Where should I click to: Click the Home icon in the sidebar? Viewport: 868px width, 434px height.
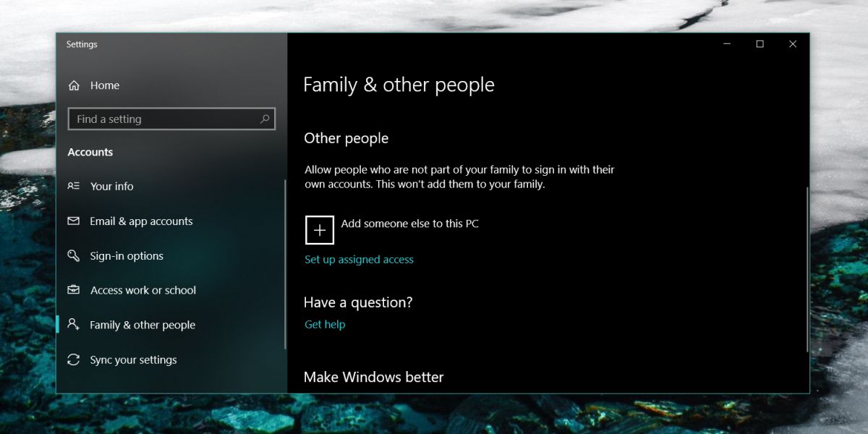tap(74, 85)
